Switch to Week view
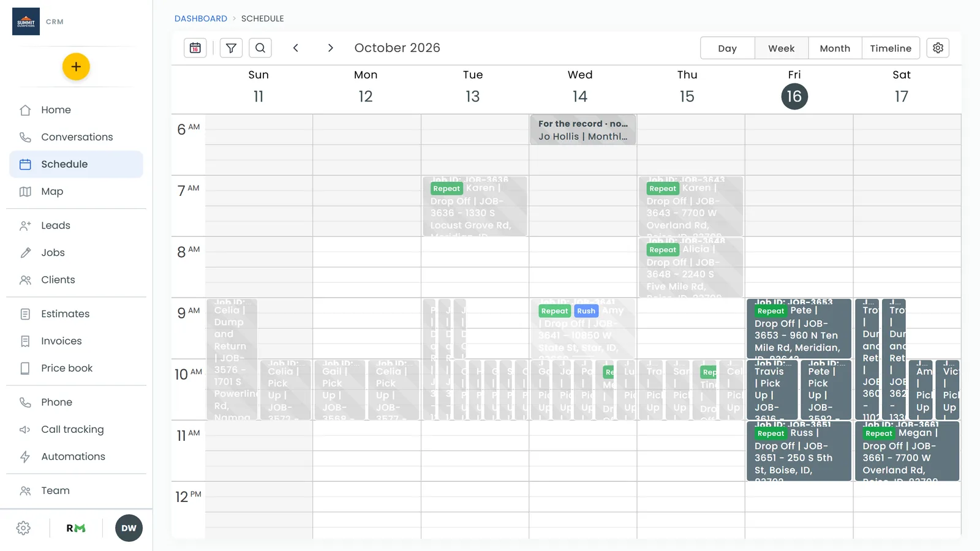This screenshot has height=551, width=980. coord(782,48)
